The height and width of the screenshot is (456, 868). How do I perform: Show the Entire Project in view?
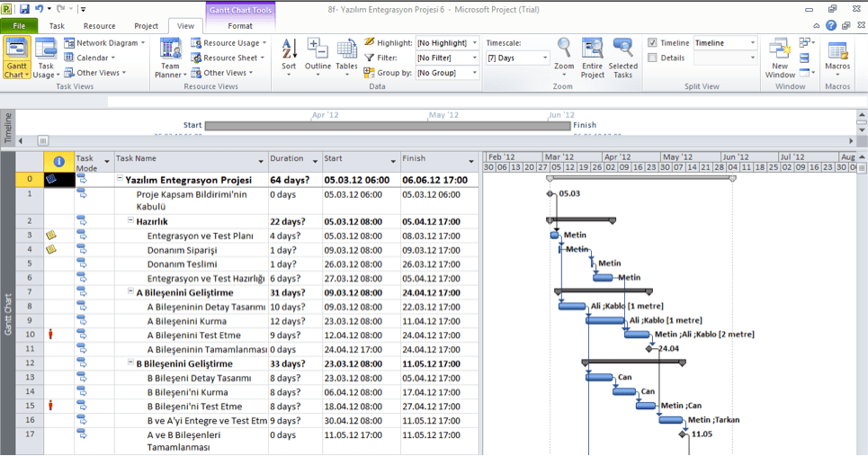coord(592,58)
